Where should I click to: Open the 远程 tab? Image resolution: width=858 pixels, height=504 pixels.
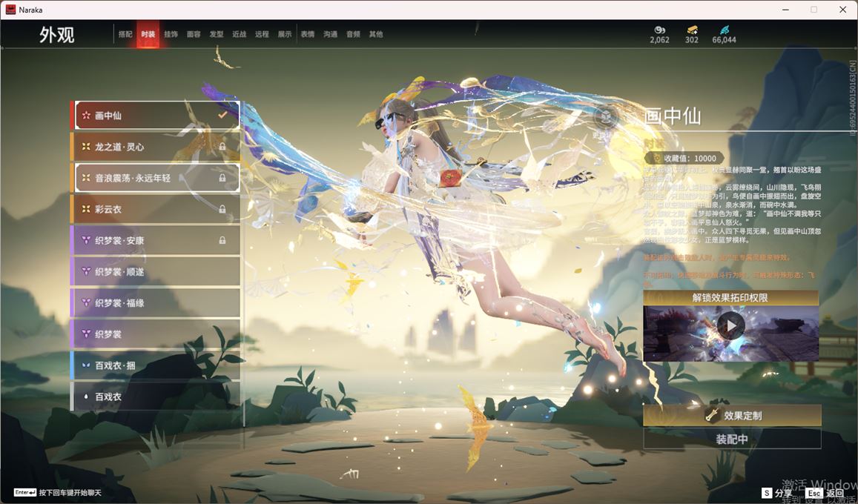(262, 34)
